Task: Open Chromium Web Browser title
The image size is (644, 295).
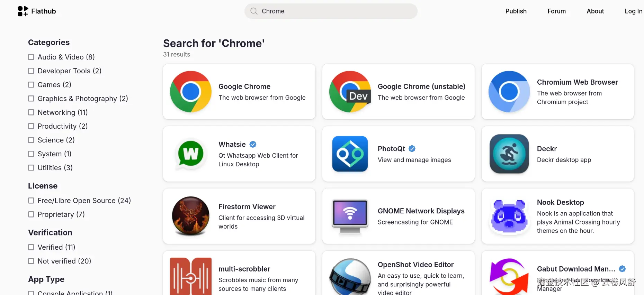Action: click(x=577, y=82)
